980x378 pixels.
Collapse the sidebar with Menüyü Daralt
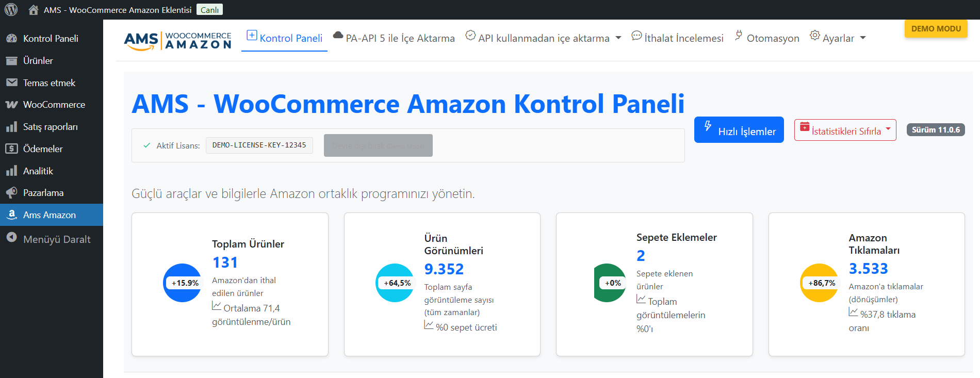click(x=57, y=239)
